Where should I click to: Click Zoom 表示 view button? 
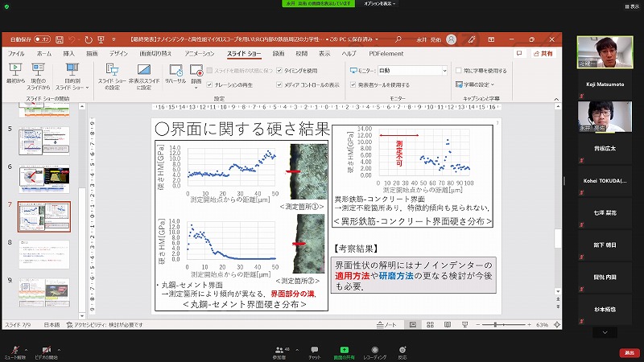(x=632, y=6)
